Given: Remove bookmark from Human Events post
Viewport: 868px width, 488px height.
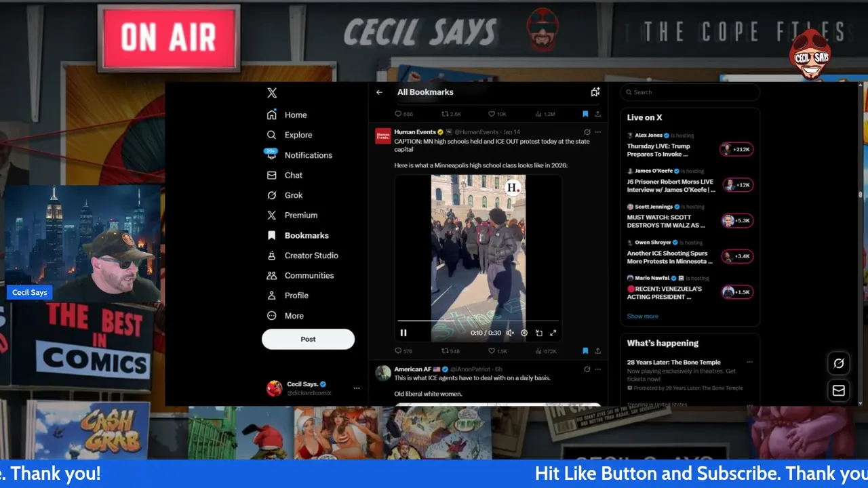Looking at the screenshot, I should coord(585,351).
